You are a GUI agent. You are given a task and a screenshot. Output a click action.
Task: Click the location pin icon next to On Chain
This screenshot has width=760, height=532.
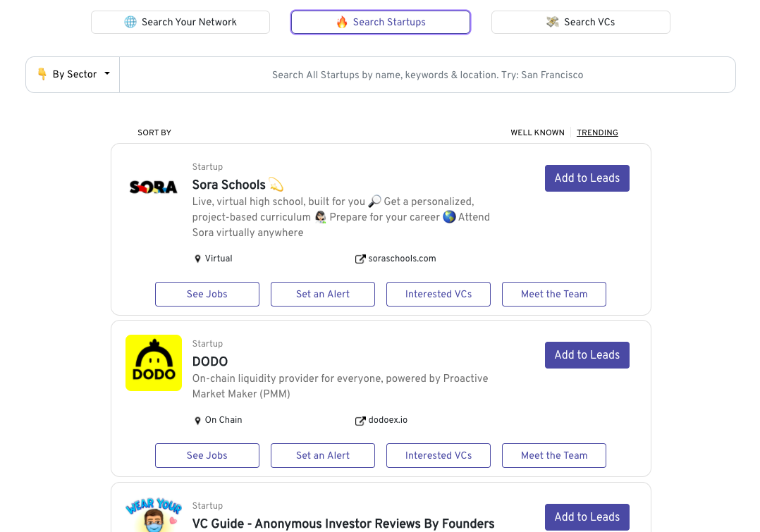coord(198,421)
